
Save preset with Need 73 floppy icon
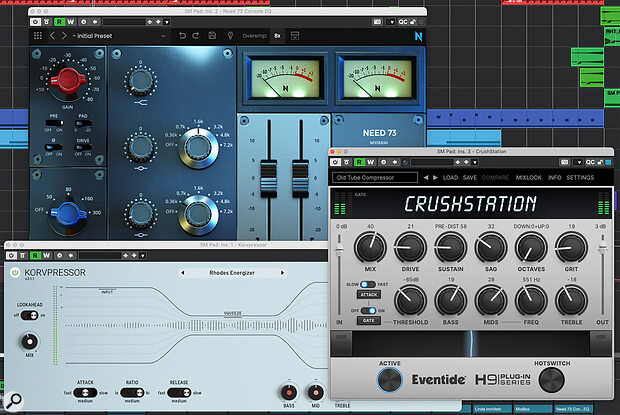[x=212, y=36]
